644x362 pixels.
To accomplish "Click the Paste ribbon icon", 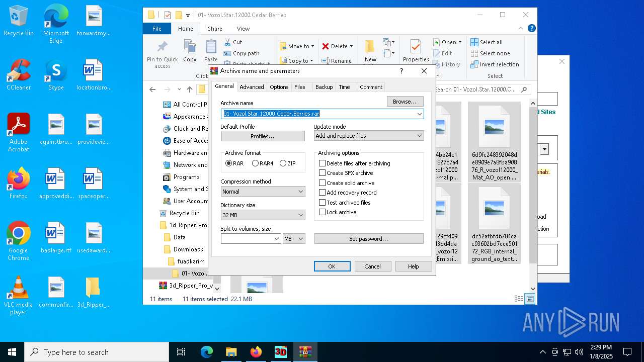I will tap(211, 51).
